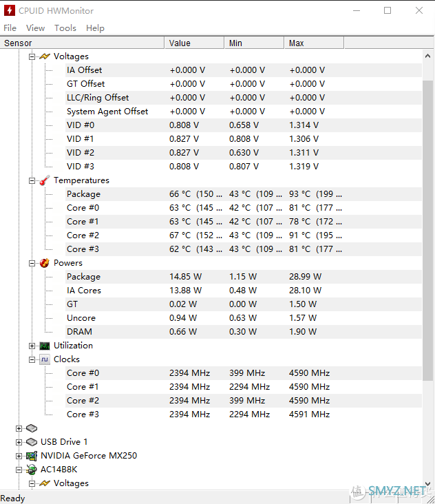Screen dimensions: 435x504
Task: Collapse the Voltages section under AC14B8K
Action: 32,483
